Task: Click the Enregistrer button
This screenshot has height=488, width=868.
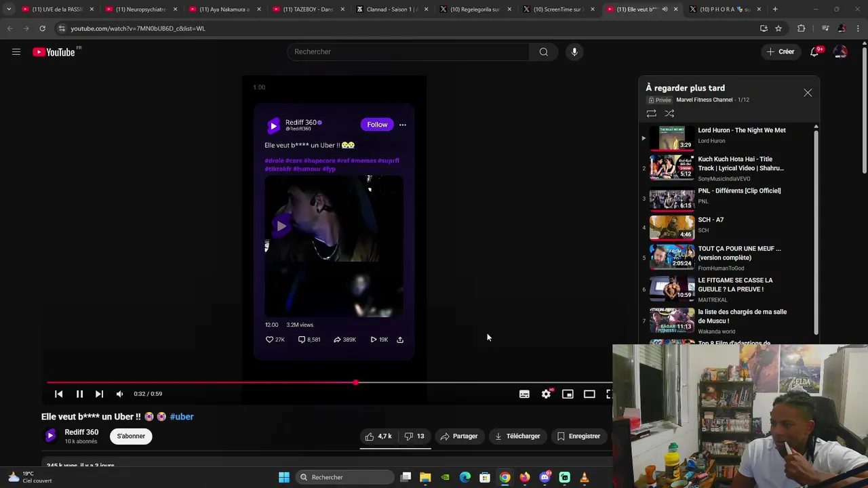Action: coord(578,436)
